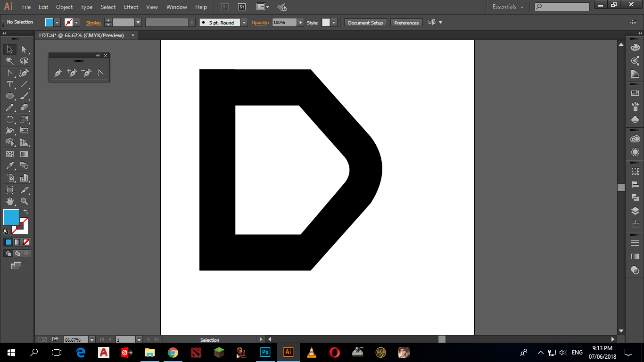Select the Blend tool
The height and width of the screenshot is (362, 644).
click(x=25, y=165)
